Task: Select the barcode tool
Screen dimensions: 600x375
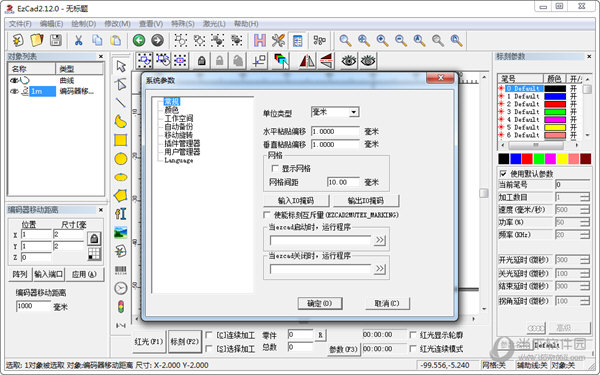Action: click(121, 270)
